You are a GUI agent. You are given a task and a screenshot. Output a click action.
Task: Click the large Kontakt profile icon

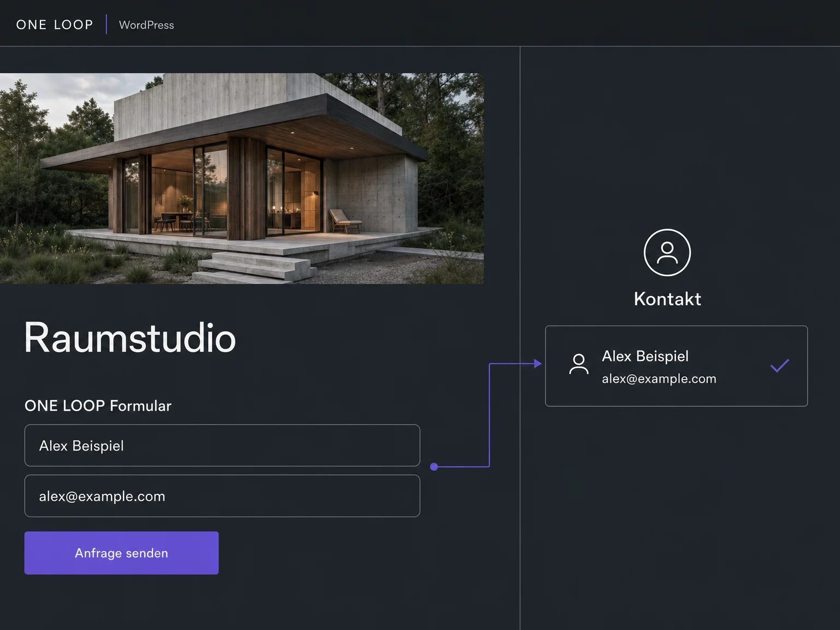[667, 253]
